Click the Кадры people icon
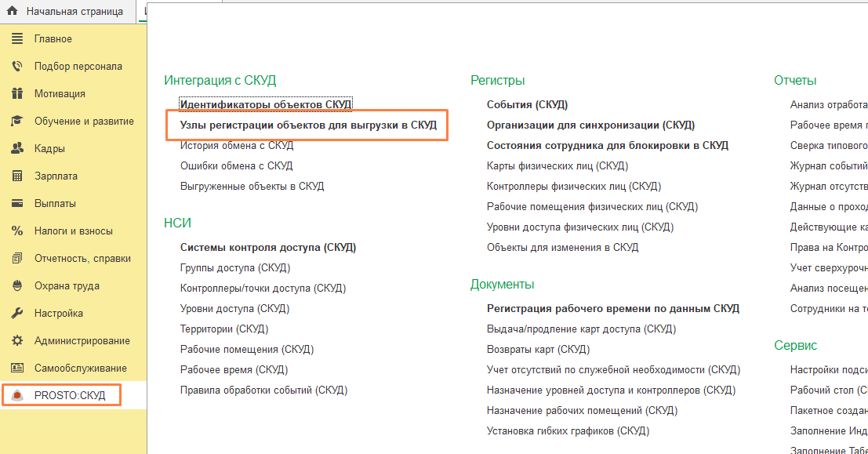 (x=17, y=149)
